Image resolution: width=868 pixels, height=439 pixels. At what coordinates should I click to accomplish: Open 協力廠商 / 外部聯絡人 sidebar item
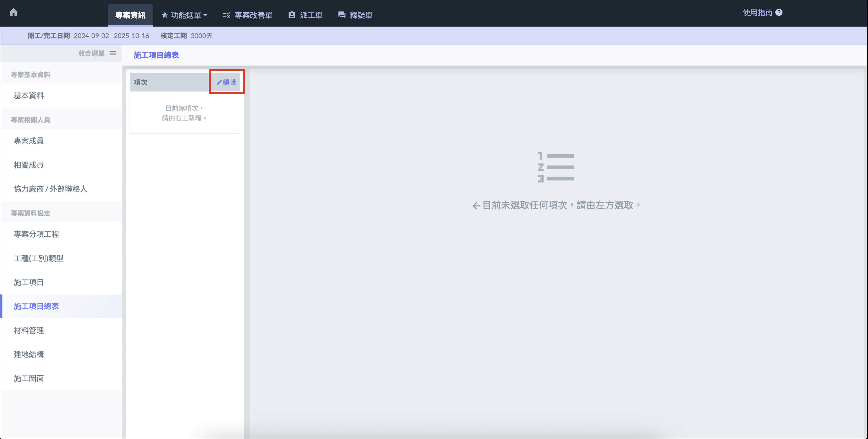point(51,189)
